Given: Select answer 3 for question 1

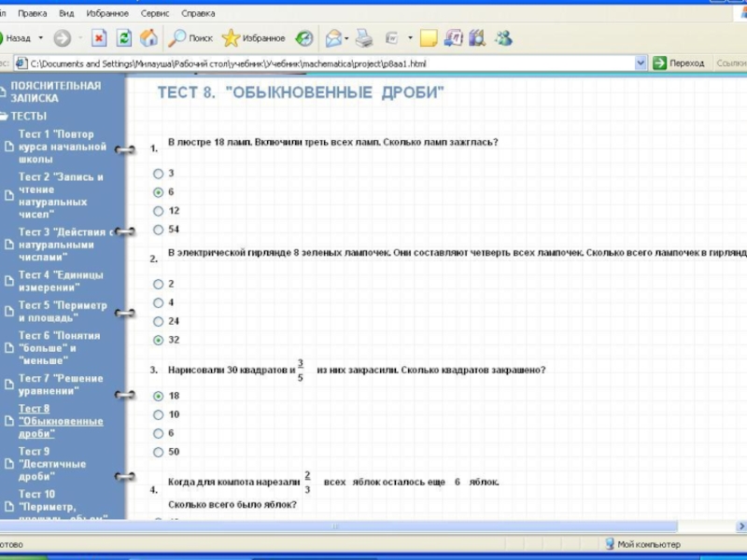Looking at the screenshot, I should tap(158, 174).
